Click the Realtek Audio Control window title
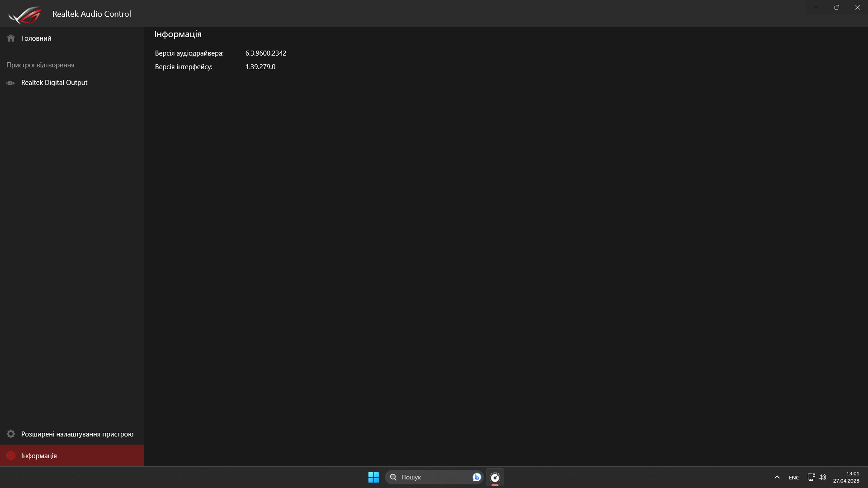The width and height of the screenshot is (868, 488). pyautogui.click(x=92, y=14)
